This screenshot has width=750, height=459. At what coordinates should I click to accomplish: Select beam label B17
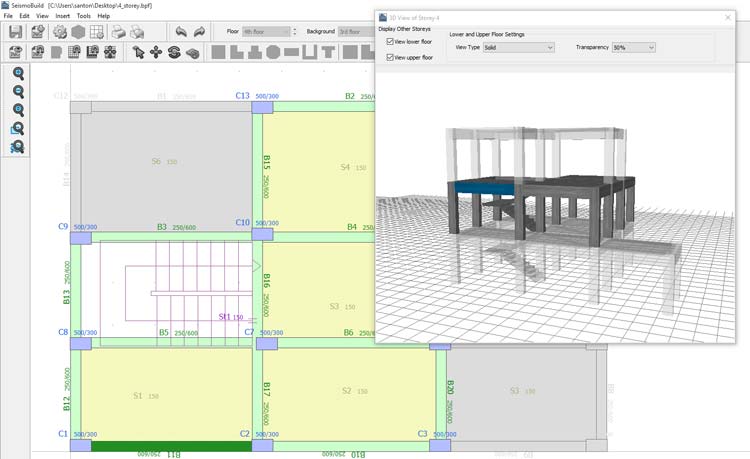[266, 390]
